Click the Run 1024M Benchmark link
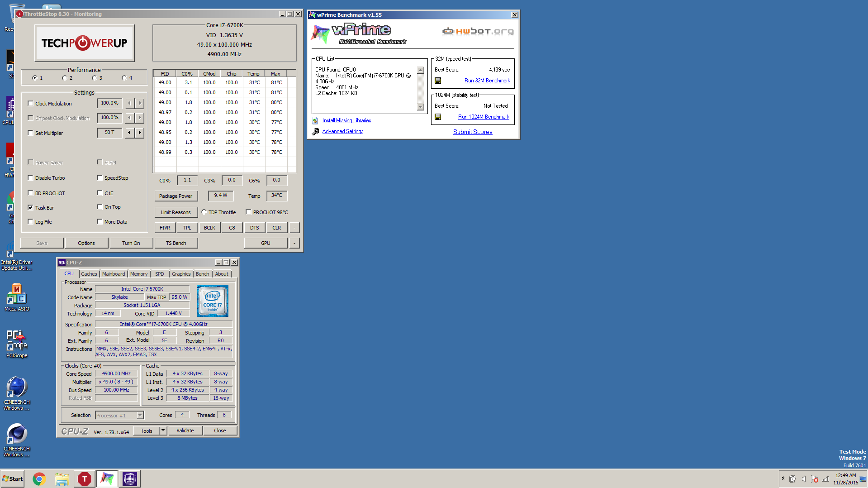 pyautogui.click(x=484, y=117)
